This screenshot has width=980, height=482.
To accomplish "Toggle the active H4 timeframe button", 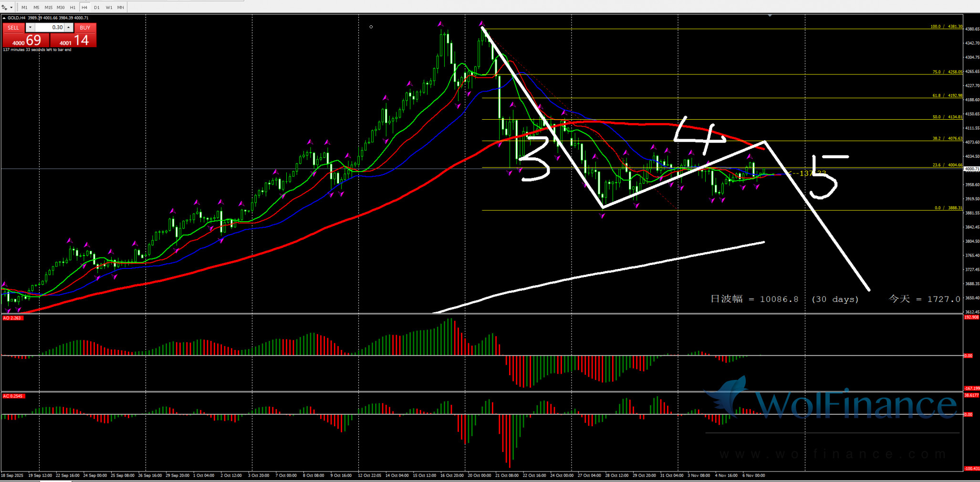I will [x=84, y=8].
